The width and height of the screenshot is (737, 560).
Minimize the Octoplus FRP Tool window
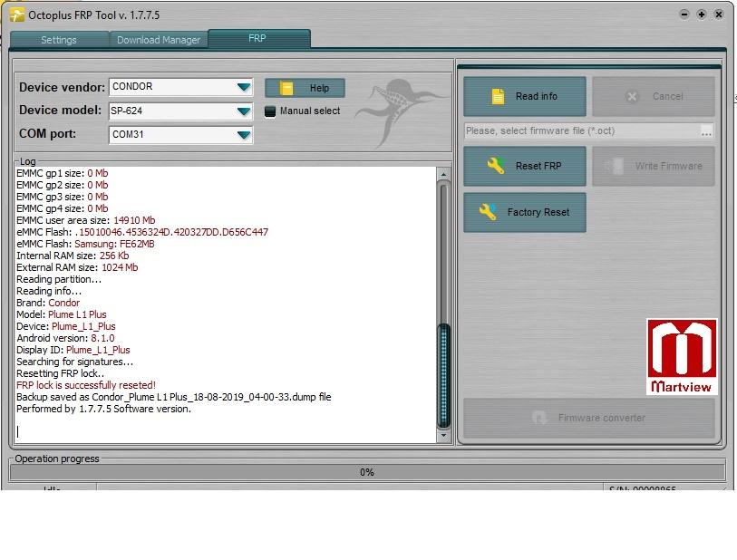pyautogui.click(x=684, y=14)
